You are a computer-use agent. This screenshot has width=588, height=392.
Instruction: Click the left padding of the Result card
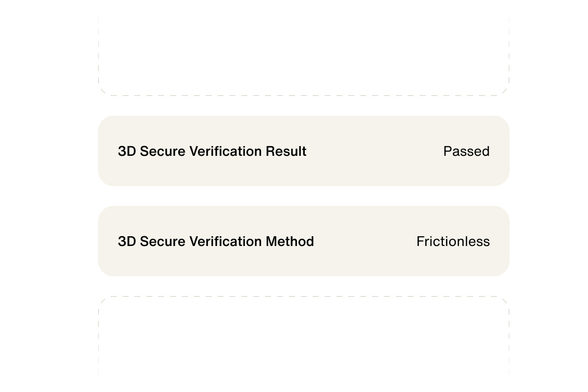pyautogui.click(x=108, y=151)
